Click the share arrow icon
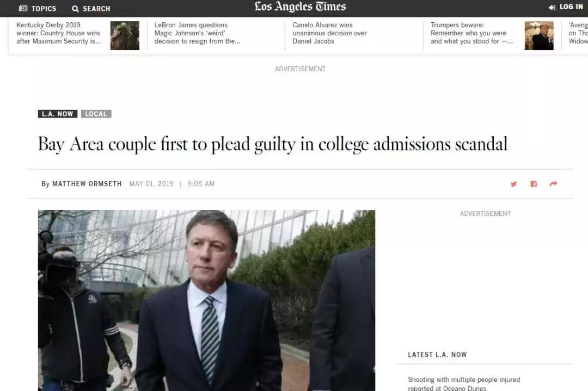588x391 pixels. [x=553, y=184]
